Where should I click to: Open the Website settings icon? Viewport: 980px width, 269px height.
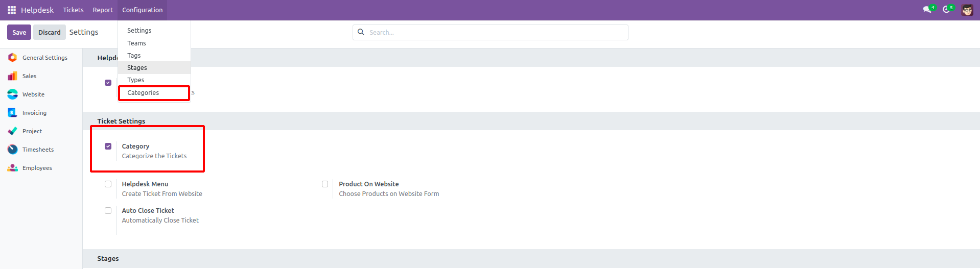tap(13, 94)
